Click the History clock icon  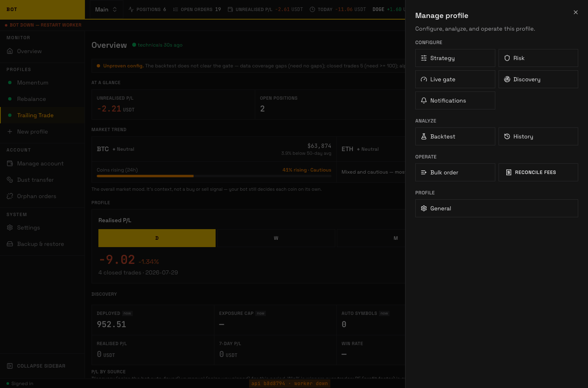[x=507, y=136]
